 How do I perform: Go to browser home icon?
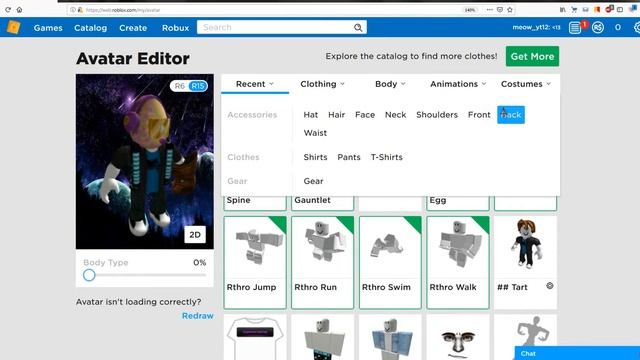pos(19,9)
